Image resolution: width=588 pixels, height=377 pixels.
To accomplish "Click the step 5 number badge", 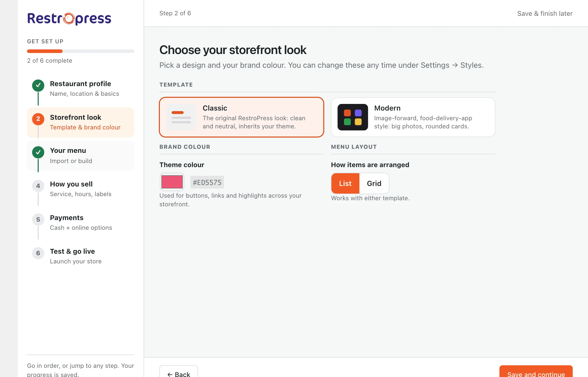I will (38, 220).
